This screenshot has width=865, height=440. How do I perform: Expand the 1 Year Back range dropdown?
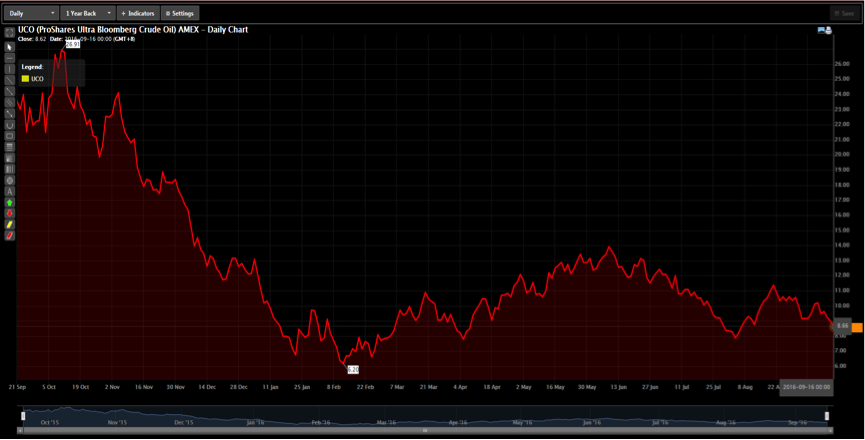[x=87, y=13]
